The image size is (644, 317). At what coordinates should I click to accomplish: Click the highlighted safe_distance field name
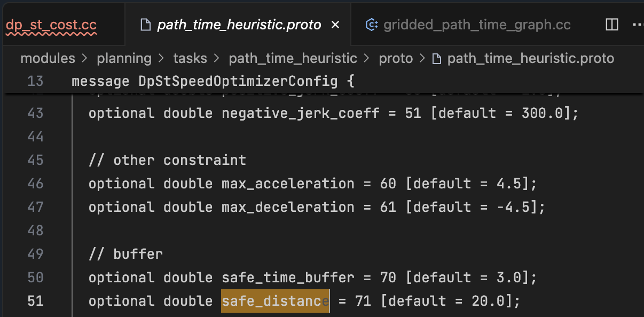pos(275,301)
